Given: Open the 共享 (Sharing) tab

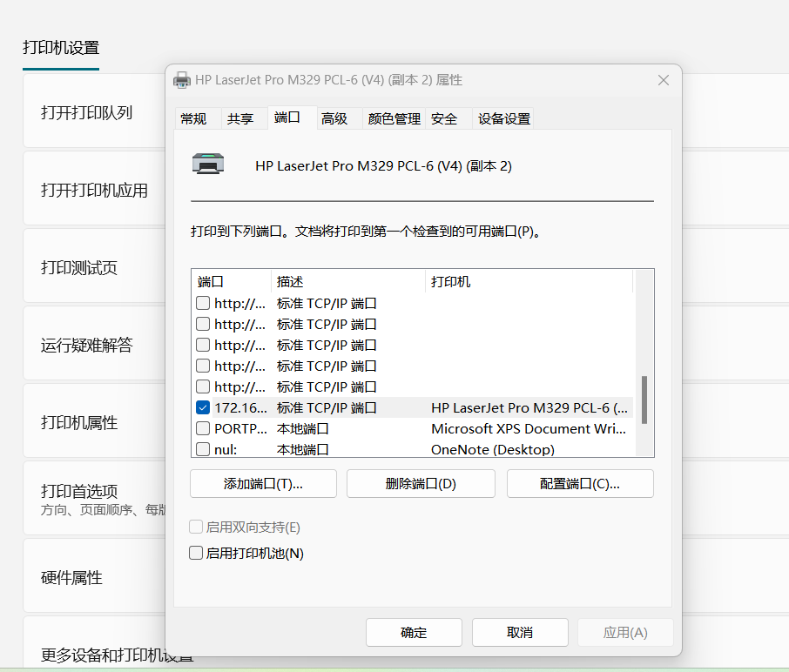Looking at the screenshot, I should [x=243, y=118].
